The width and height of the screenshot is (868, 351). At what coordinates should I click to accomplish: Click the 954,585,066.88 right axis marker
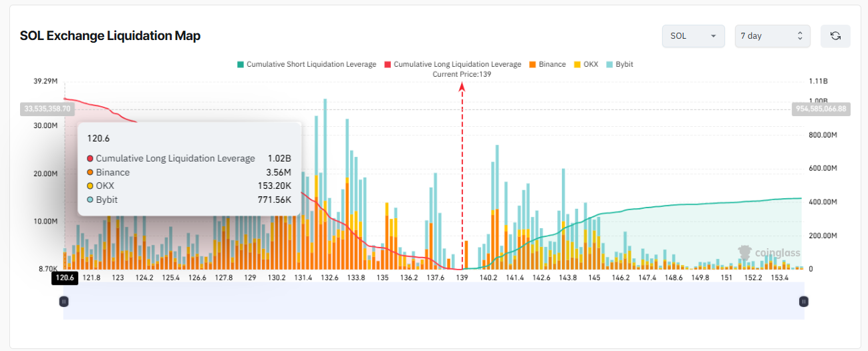821,108
